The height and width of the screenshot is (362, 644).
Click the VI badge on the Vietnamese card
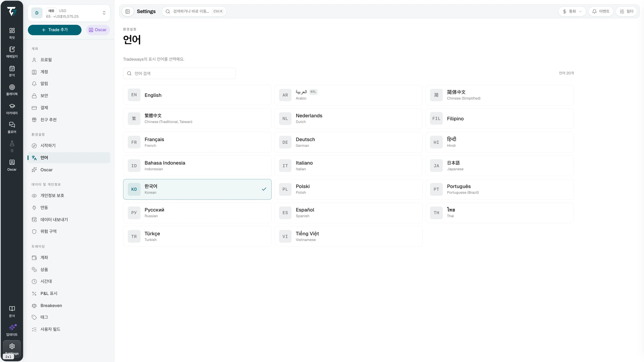285,236
